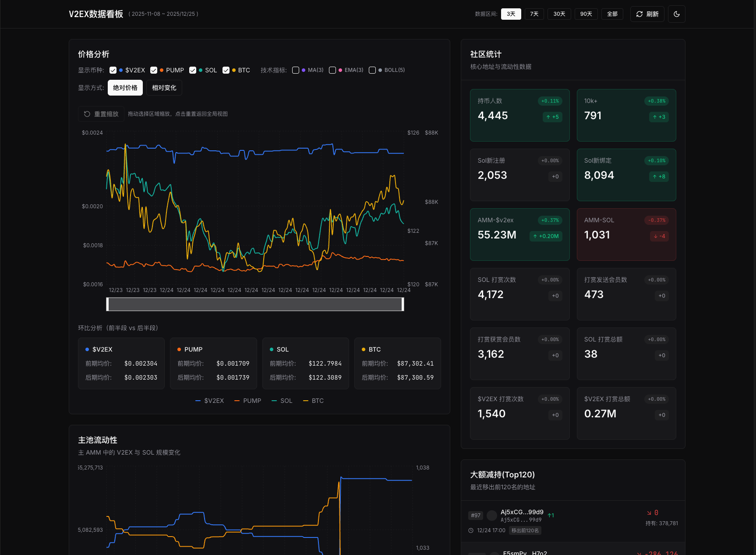Switch to the 30天 data range
Screen dimensions: 756x555
[x=559, y=14]
